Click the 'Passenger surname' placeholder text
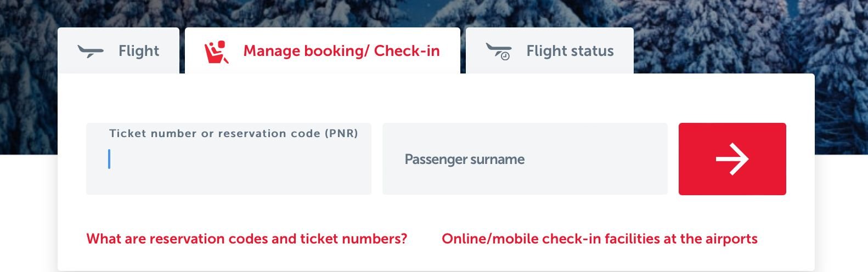Screen dimensions: 868x272 pos(465,160)
